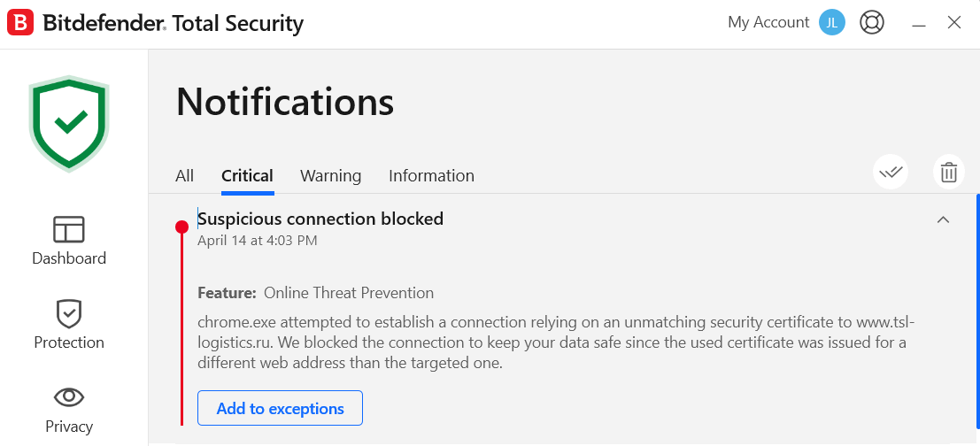The image size is (980, 446).
Task: Click the red critical notification marker
Action: point(181,227)
